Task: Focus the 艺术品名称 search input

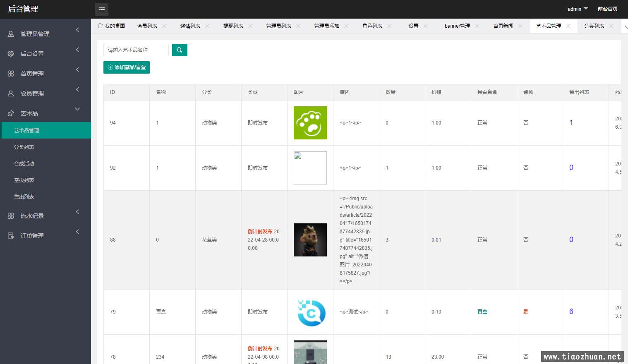Action: tap(136, 50)
